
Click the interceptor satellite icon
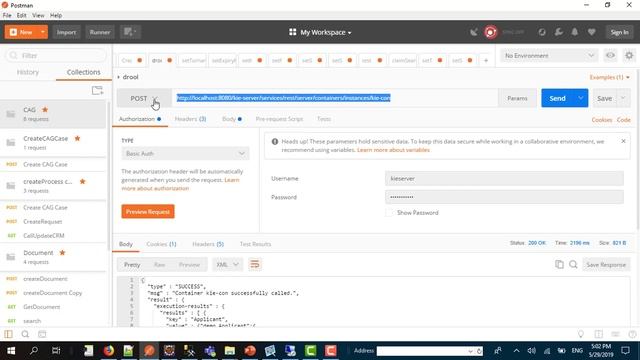pos(473,32)
